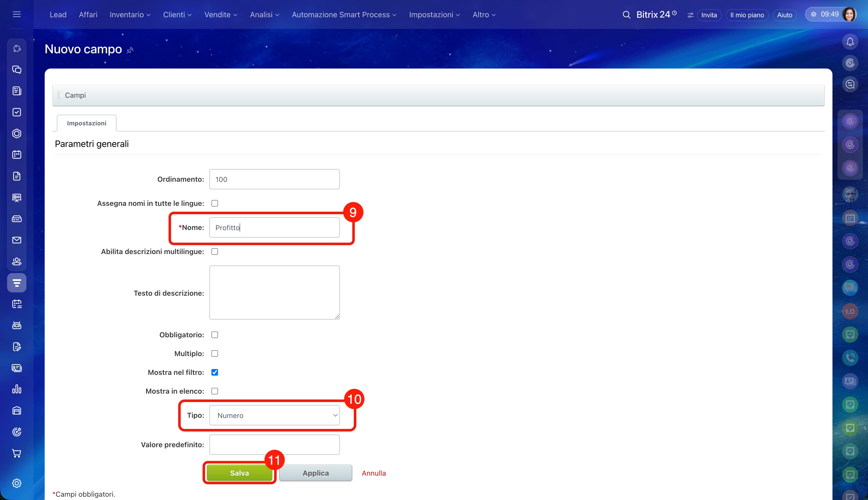
Task: Open the settings gear in left sidebar
Action: click(16, 483)
